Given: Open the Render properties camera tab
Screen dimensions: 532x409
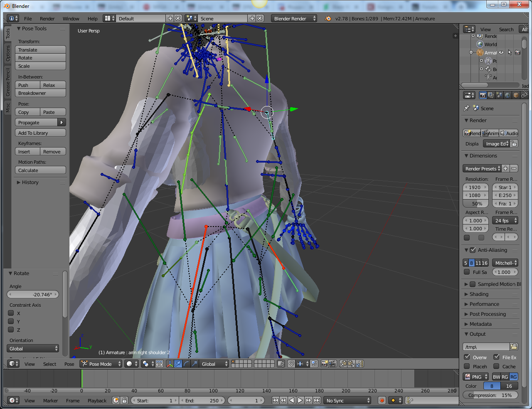Looking at the screenshot, I should (483, 95).
